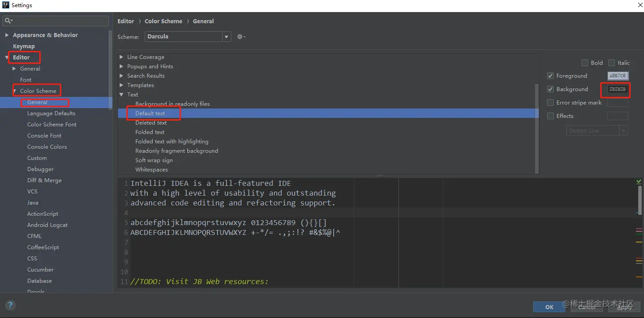Viewport: 644px width, 318px height.
Task: Click the Foreground color swatch A9B7C6
Action: (x=618, y=76)
